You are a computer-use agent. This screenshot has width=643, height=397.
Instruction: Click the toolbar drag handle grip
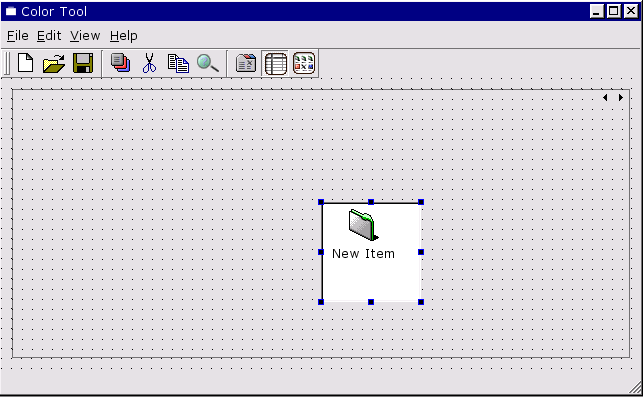pos(6,64)
